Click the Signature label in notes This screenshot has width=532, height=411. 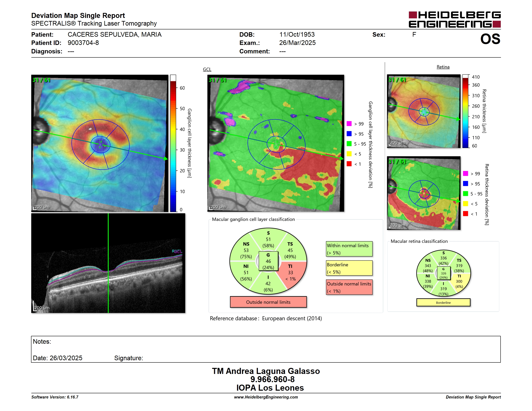129,358
